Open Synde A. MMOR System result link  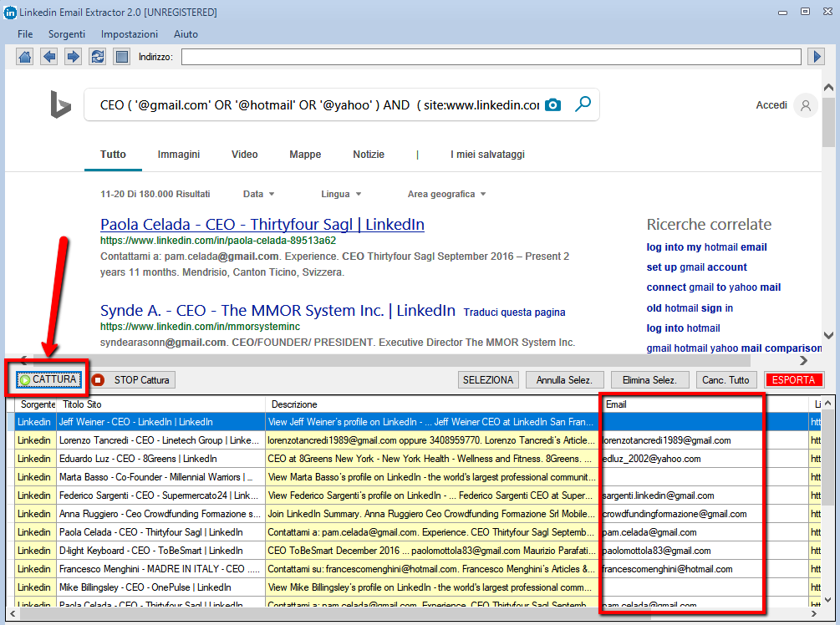277,311
